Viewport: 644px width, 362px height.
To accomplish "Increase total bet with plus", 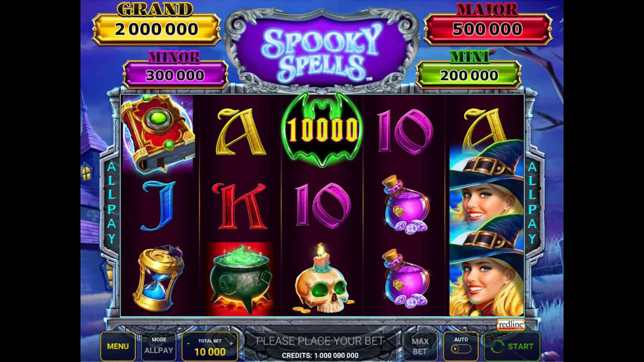I will (231, 343).
